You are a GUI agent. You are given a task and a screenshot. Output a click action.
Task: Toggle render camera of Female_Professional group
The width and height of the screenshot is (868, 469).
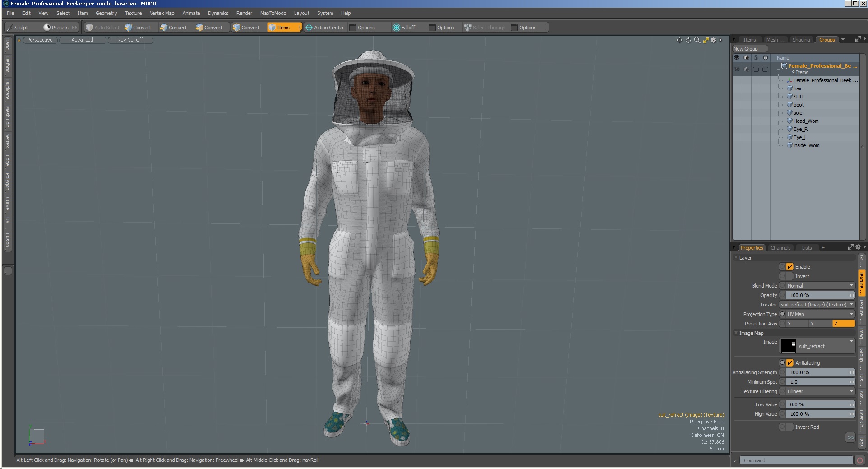[747, 69]
